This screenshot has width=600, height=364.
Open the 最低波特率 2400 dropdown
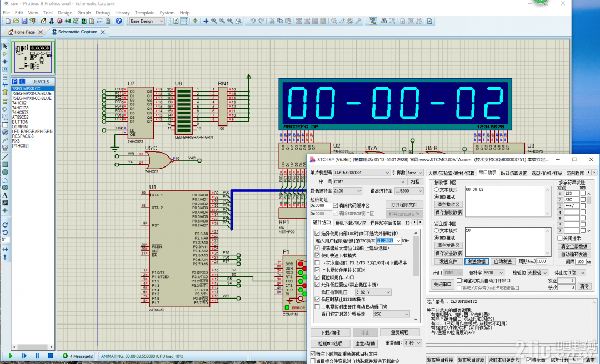[x=347, y=190]
